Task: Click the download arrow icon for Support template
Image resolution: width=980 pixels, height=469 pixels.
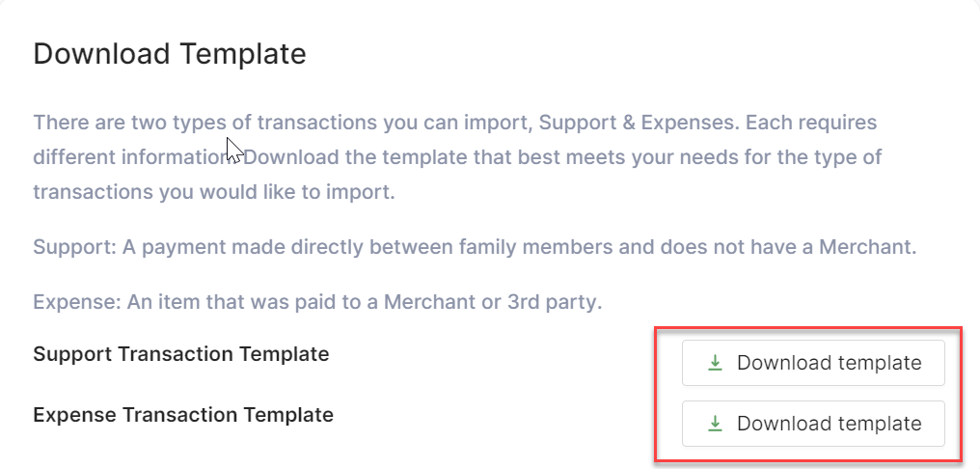Action: 715,363
